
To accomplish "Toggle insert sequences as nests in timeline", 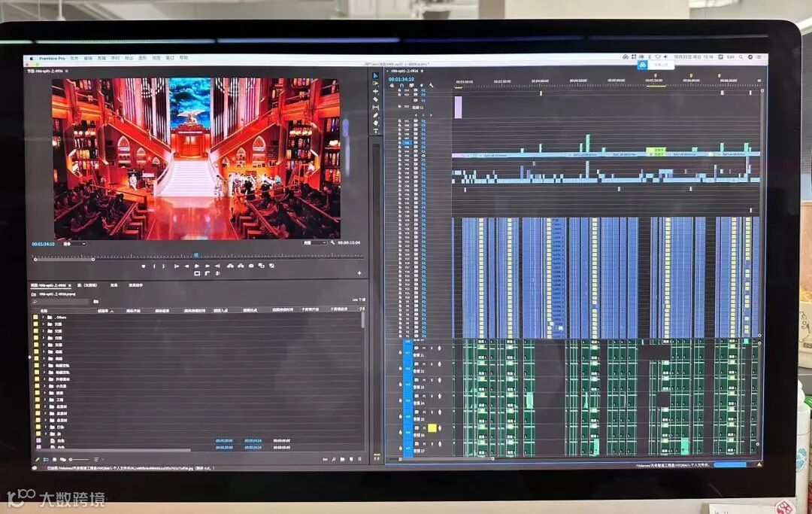I will click(x=392, y=86).
